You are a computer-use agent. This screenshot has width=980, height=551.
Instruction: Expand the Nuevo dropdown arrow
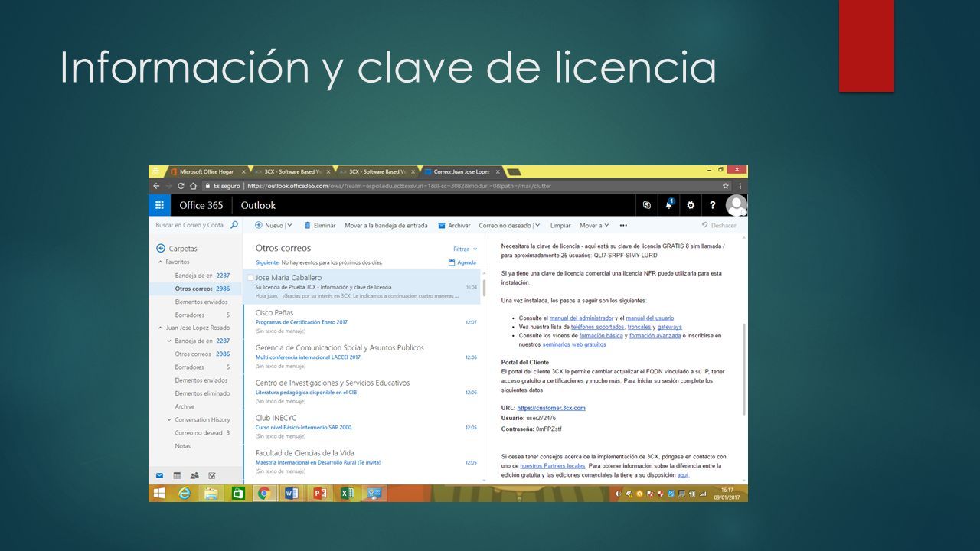click(x=289, y=225)
